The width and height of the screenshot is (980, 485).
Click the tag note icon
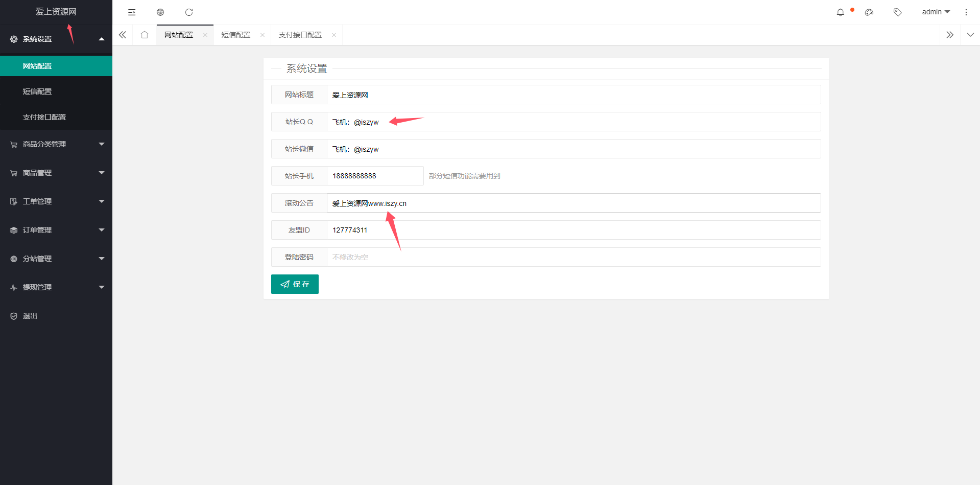[x=897, y=12]
